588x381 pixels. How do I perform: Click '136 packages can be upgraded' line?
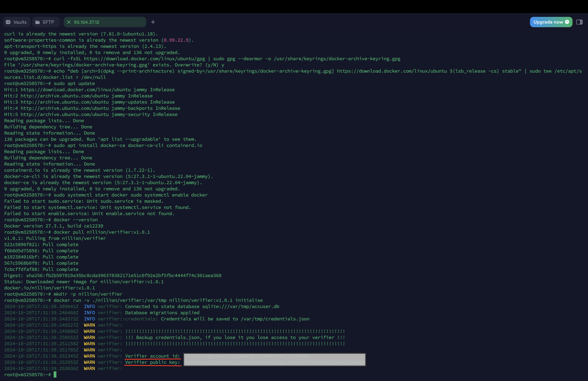coord(100,139)
